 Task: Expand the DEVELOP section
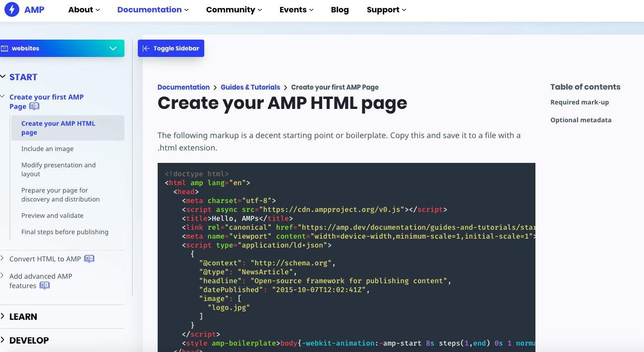coord(3,340)
